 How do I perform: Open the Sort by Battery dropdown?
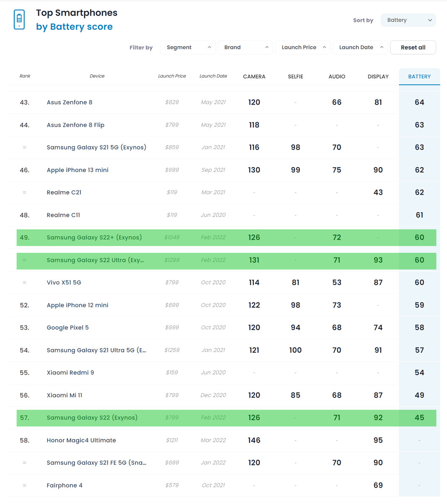tap(408, 20)
